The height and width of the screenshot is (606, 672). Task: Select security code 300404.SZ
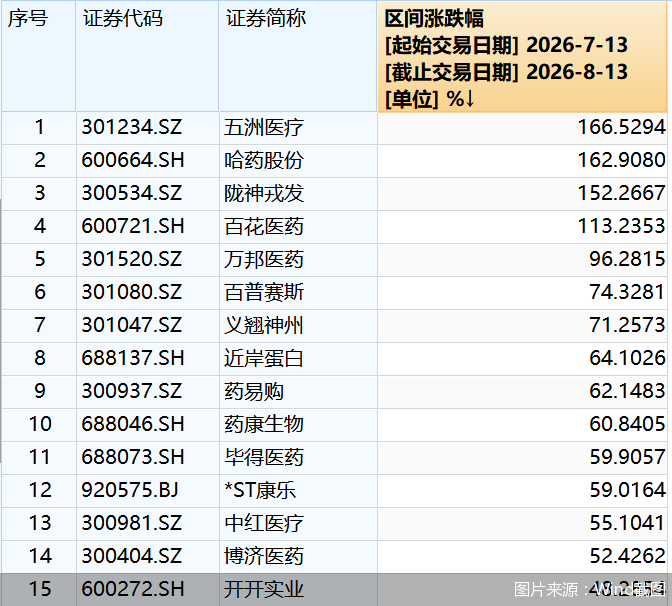132,556
